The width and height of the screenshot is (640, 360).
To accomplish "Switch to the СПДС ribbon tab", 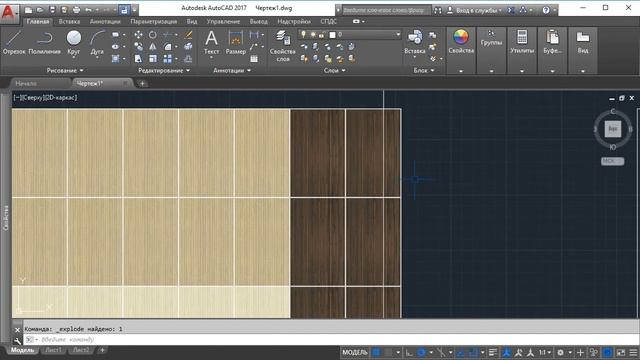I will click(329, 21).
